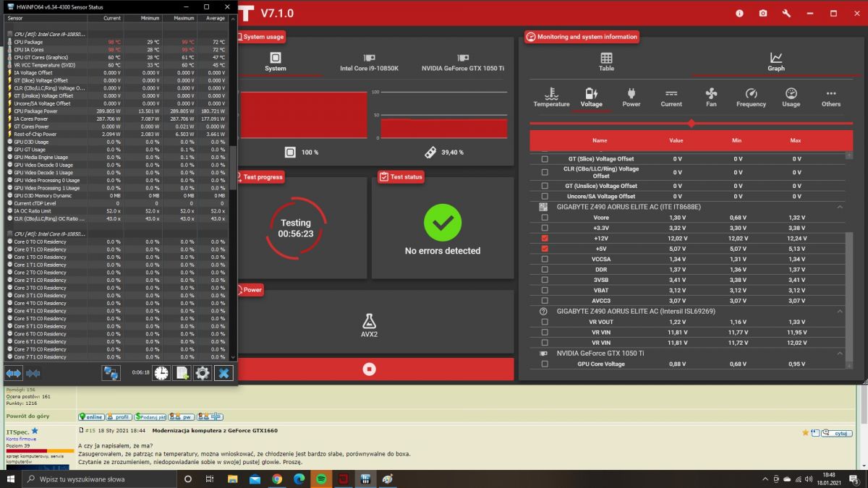Close HWiNFO sensors with blue X icon
Image resolution: width=868 pixels, height=488 pixels.
pyautogui.click(x=224, y=373)
